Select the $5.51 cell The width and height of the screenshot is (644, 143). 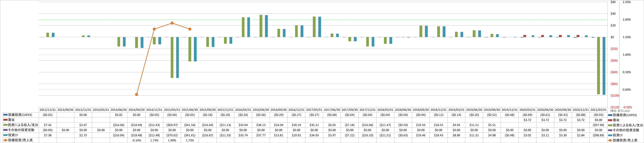(492, 125)
